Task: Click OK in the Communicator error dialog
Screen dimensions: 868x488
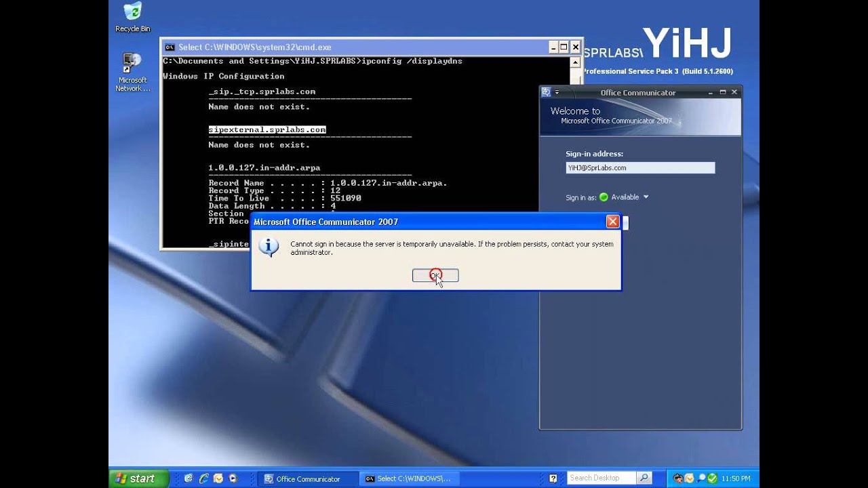Action: click(x=435, y=275)
